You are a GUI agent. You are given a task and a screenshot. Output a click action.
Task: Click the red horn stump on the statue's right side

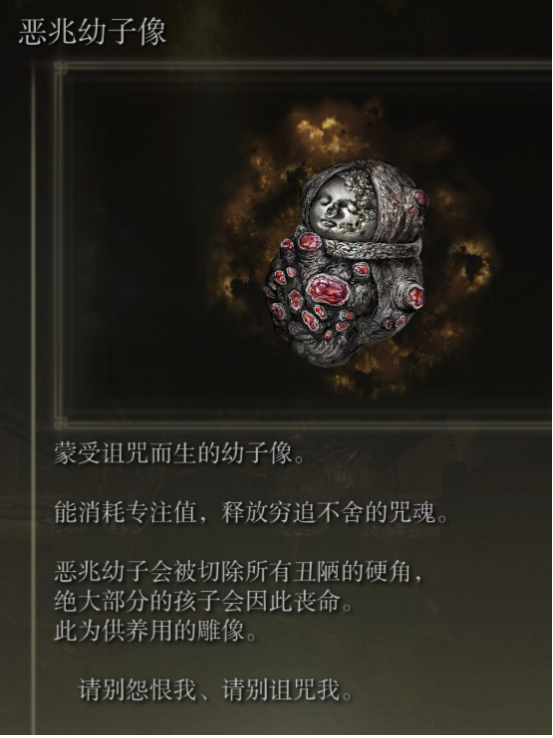point(414,297)
